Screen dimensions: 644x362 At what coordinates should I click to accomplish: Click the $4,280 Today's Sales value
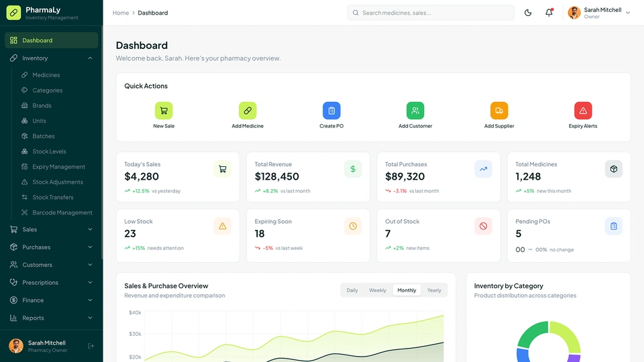142,176
